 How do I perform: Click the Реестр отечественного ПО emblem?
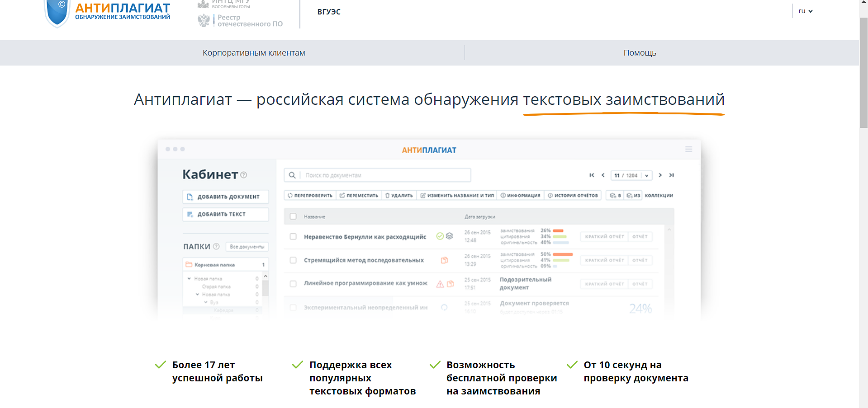point(204,20)
